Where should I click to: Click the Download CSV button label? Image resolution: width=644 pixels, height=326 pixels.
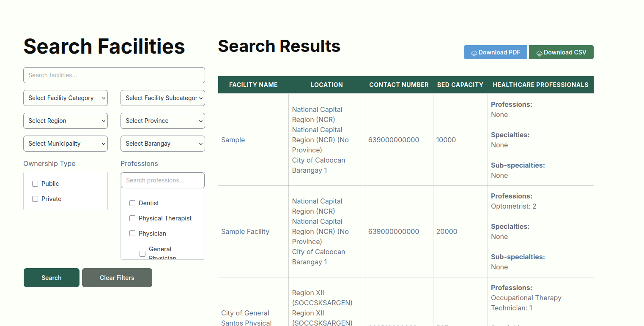(x=565, y=52)
